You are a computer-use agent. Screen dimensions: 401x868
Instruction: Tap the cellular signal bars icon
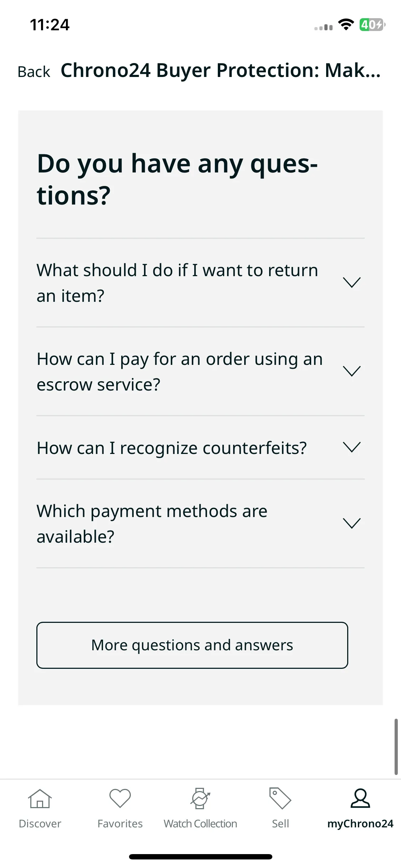point(323,27)
